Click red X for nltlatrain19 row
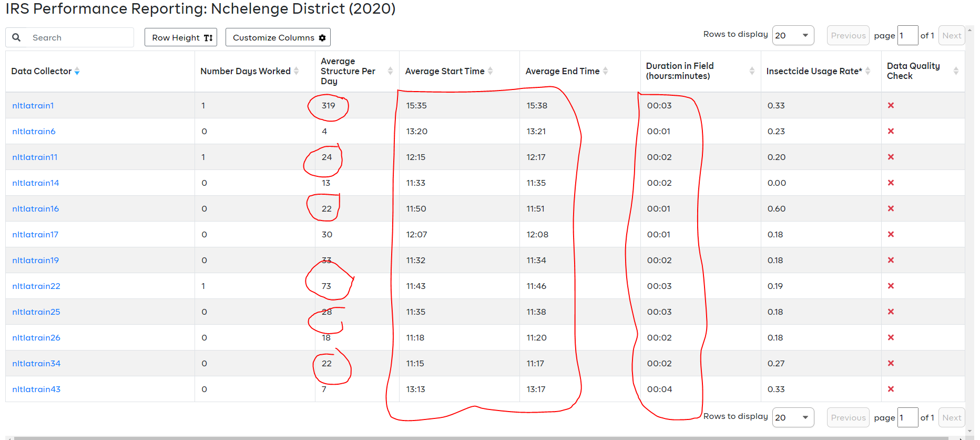The height and width of the screenshot is (440, 980). (891, 260)
